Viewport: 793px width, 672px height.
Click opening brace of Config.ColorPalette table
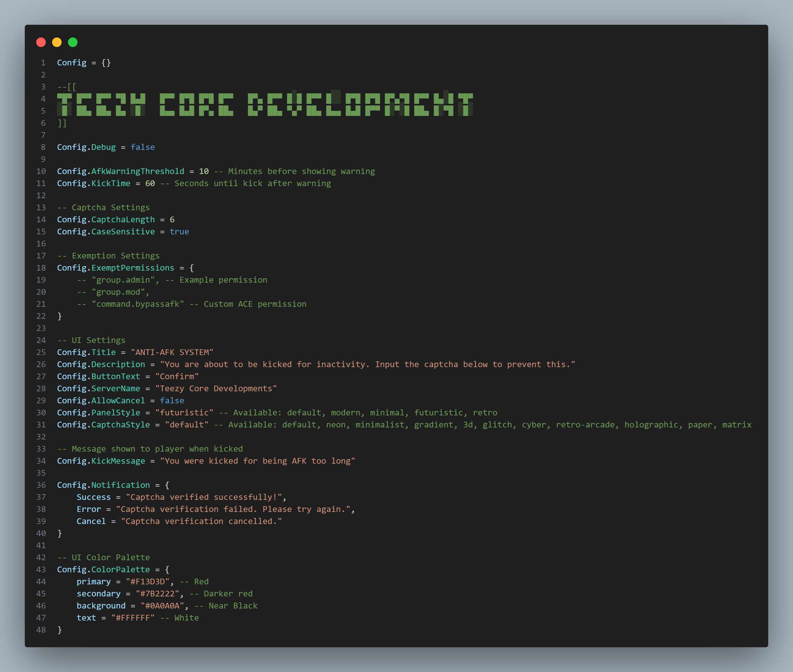pyautogui.click(x=167, y=569)
